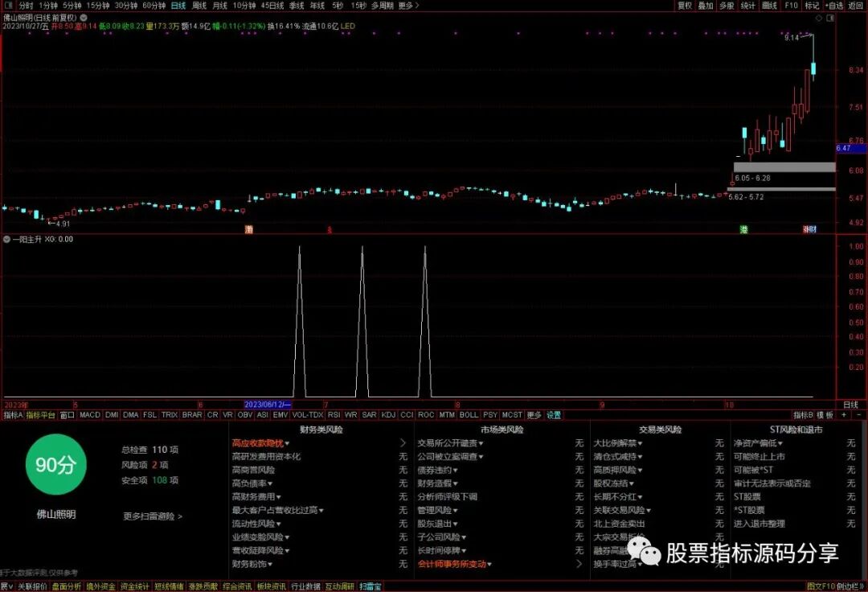The image size is (868, 592).
Task: Expand 净资产偏低 risk item
Action: pyautogui.click(x=759, y=443)
